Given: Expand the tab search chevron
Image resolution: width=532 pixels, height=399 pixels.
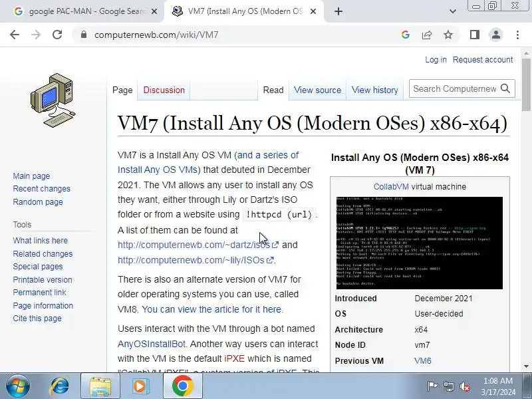Looking at the screenshot, I should click(453, 11).
